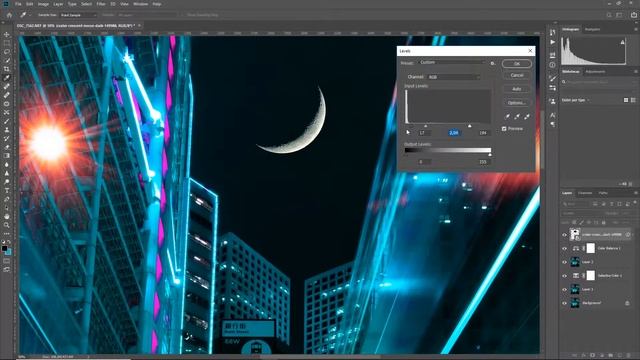Click the midtone value field 2.04
Viewport: 640px width, 360px height.
pos(453,133)
